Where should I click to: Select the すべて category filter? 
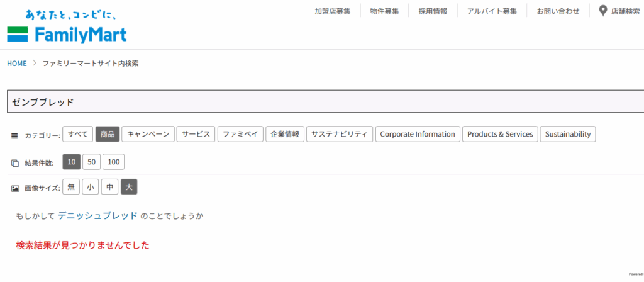click(78, 134)
